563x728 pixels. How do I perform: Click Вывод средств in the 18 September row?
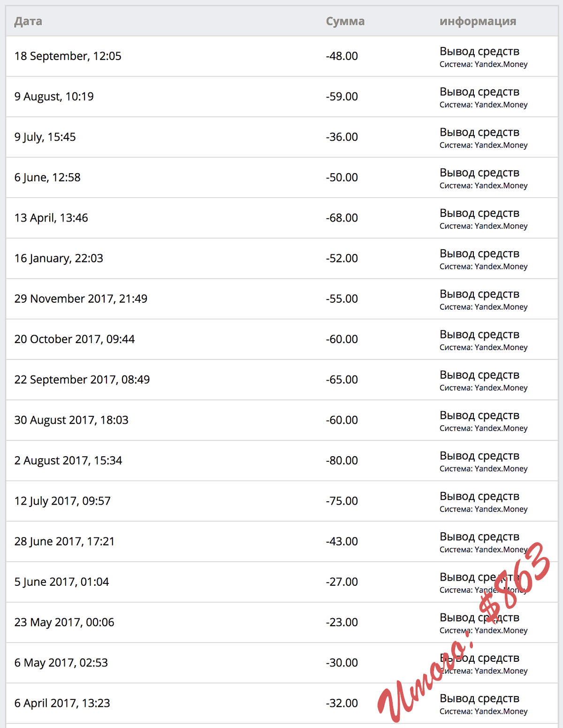coord(479,51)
